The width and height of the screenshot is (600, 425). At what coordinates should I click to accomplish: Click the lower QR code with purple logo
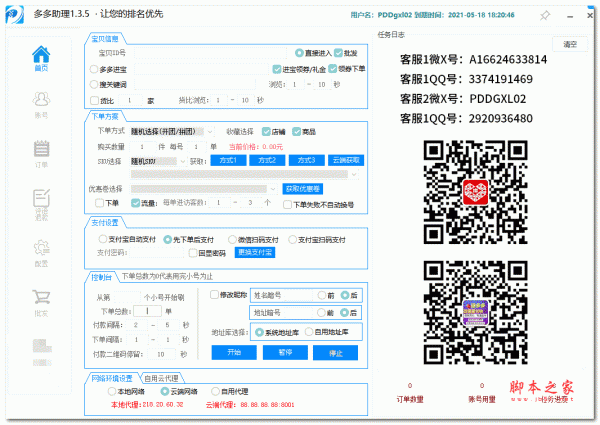pyautogui.click(x=475, y=313)
